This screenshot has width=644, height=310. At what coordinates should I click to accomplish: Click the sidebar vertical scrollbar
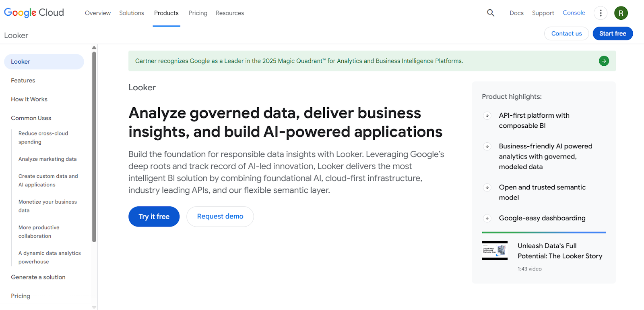[94, 145]
